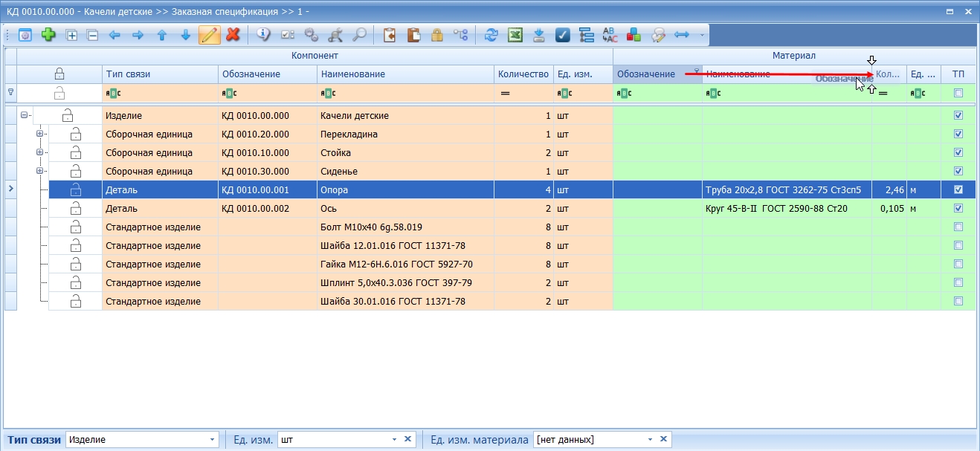Click the AB-AC replace text icon
The image size is (980, 451).
[610, 35]
